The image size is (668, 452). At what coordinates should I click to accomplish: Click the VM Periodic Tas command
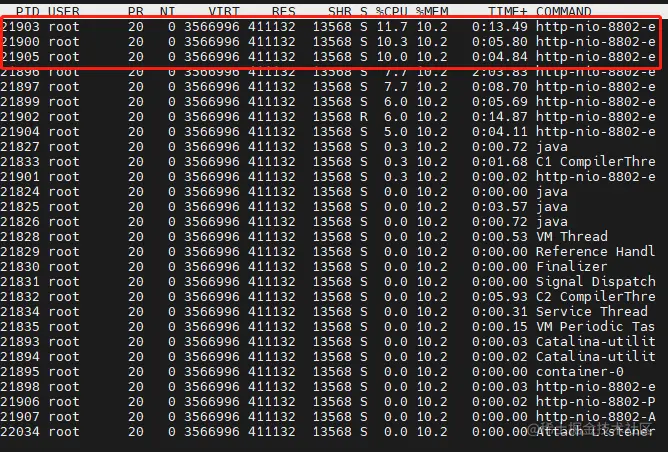pyautogui.click(x=596, y=327)
